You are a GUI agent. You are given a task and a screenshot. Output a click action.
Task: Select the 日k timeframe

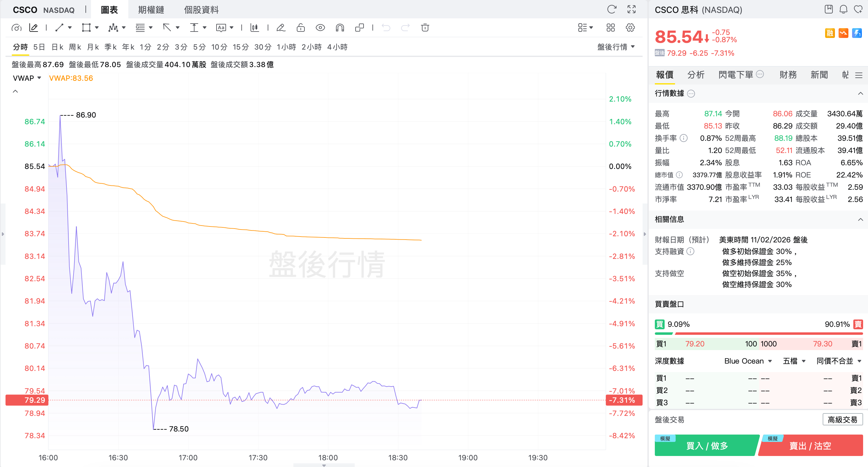point(57,47)
